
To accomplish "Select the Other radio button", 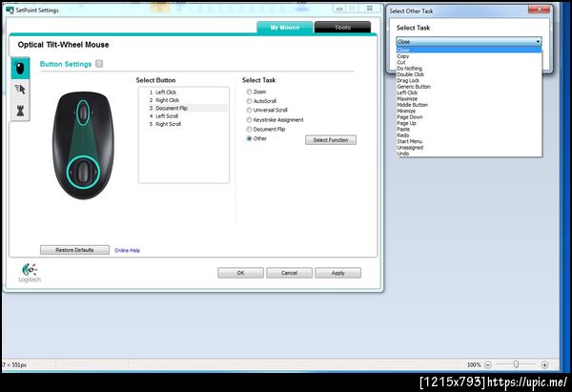I will click(x=249, y=138).
